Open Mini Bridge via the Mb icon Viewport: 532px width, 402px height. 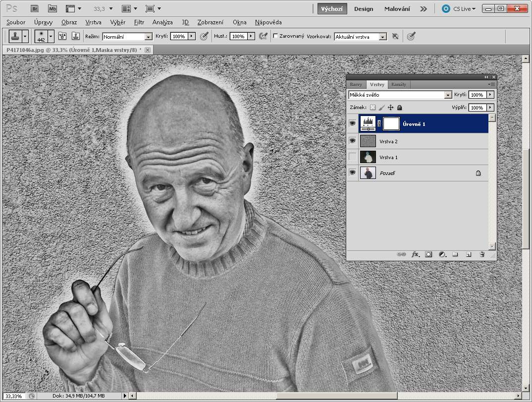[x=53, y=8]
